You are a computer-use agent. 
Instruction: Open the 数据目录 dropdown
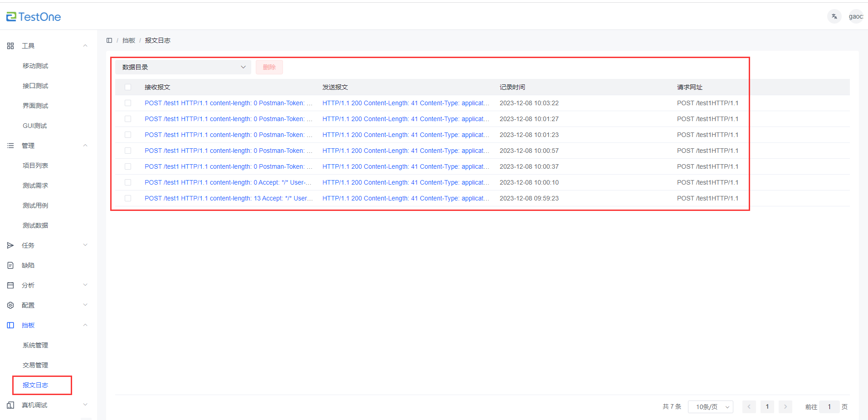click(x=183, y=67)
